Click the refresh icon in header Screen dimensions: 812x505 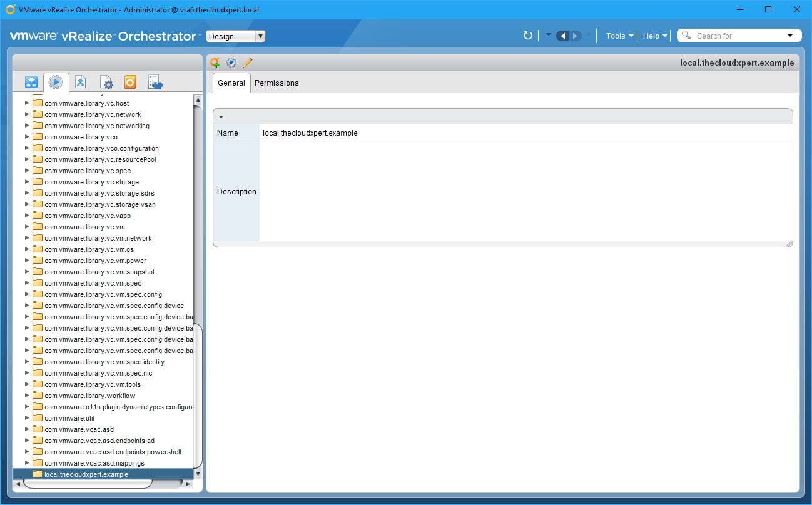coord(528,36)
